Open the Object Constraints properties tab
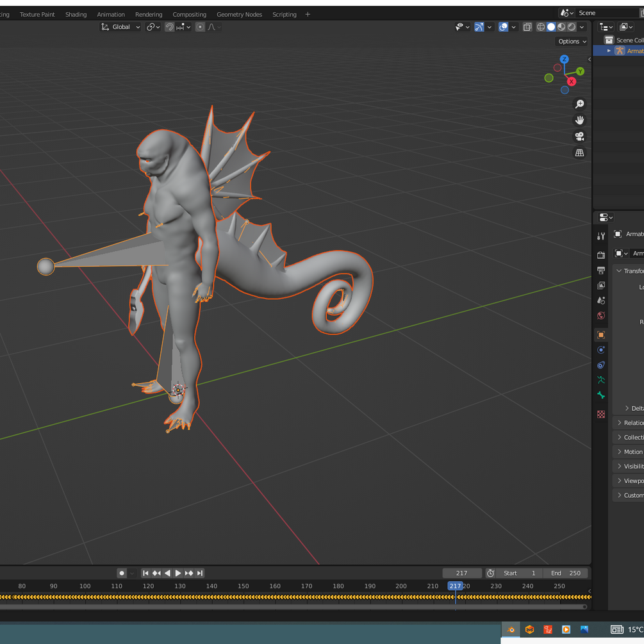 pos(601,365)
